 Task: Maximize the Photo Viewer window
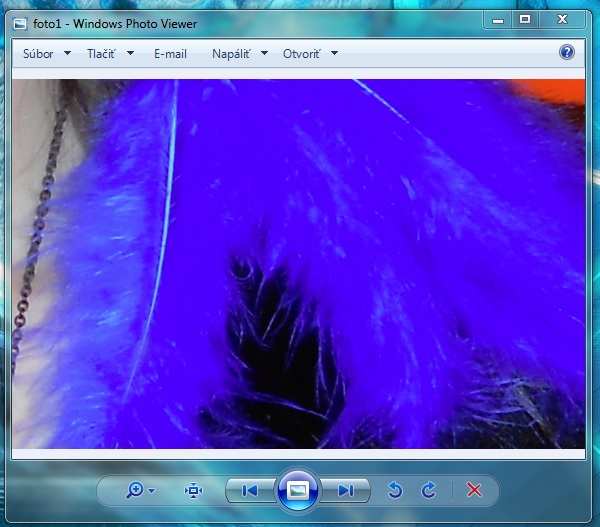[524, 19]
